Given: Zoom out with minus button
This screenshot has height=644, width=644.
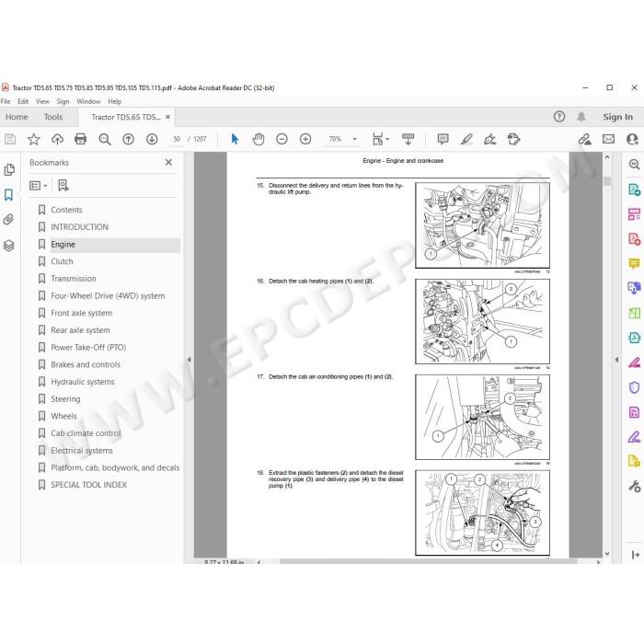Looking at the screenshot, I should (x=282, y=139).
